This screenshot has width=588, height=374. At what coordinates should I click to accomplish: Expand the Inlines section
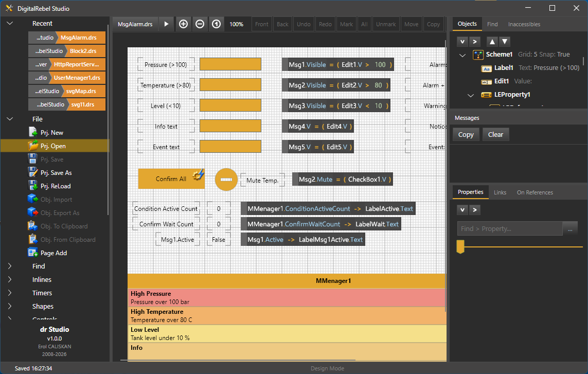tap(10, 279)
